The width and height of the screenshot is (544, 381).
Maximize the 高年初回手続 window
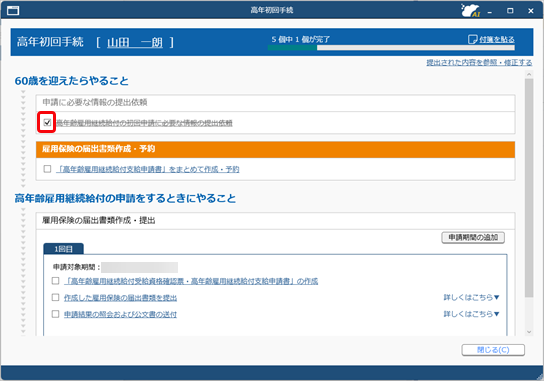click(510, 11)
